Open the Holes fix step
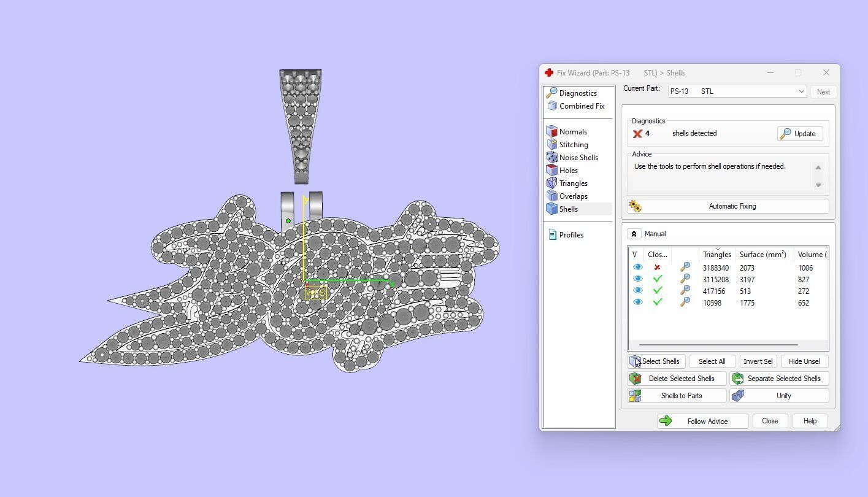868x497 pixels. pos(569,171)
